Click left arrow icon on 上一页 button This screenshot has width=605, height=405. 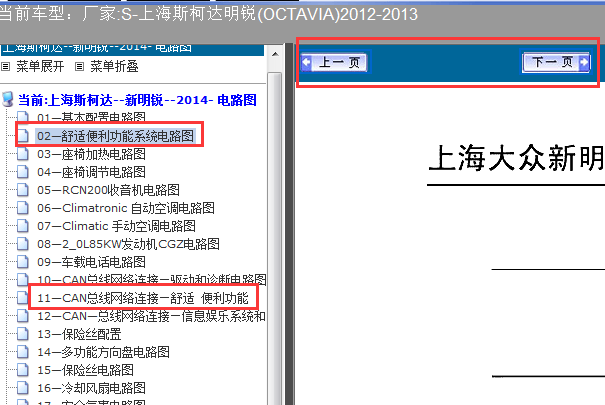[307, 62]
